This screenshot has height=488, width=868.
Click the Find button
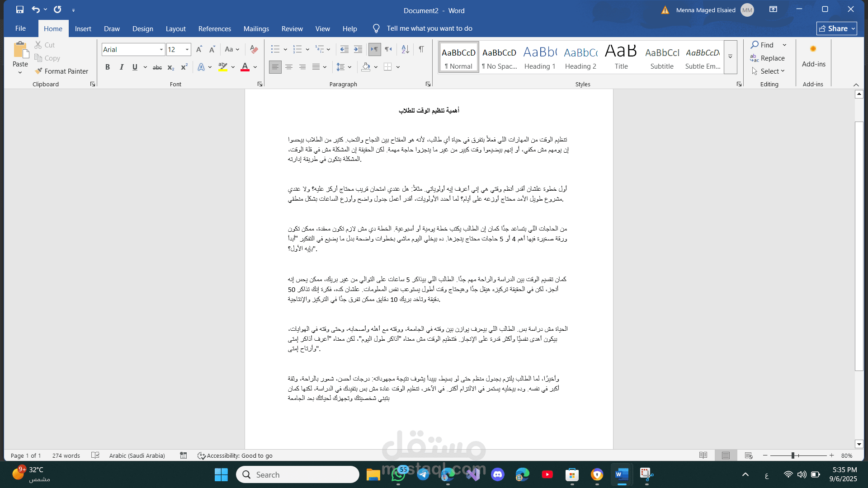[762, 45]
